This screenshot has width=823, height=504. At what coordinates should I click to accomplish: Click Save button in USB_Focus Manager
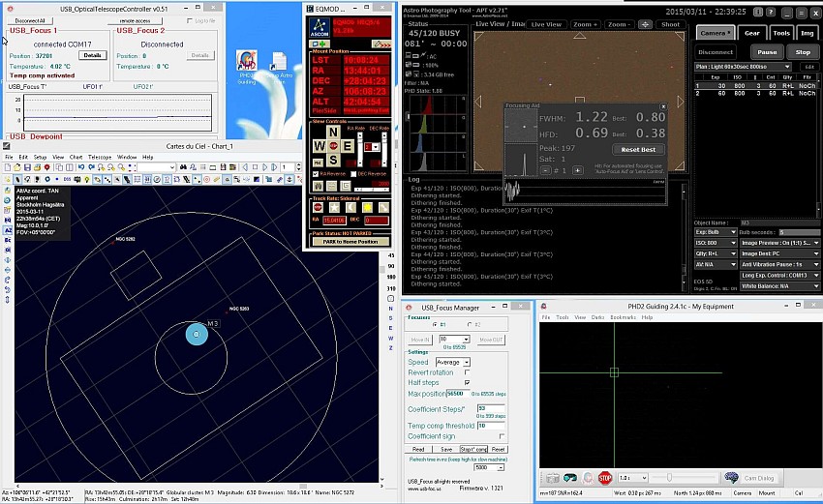pyautogui.click(x=446, y=450)
